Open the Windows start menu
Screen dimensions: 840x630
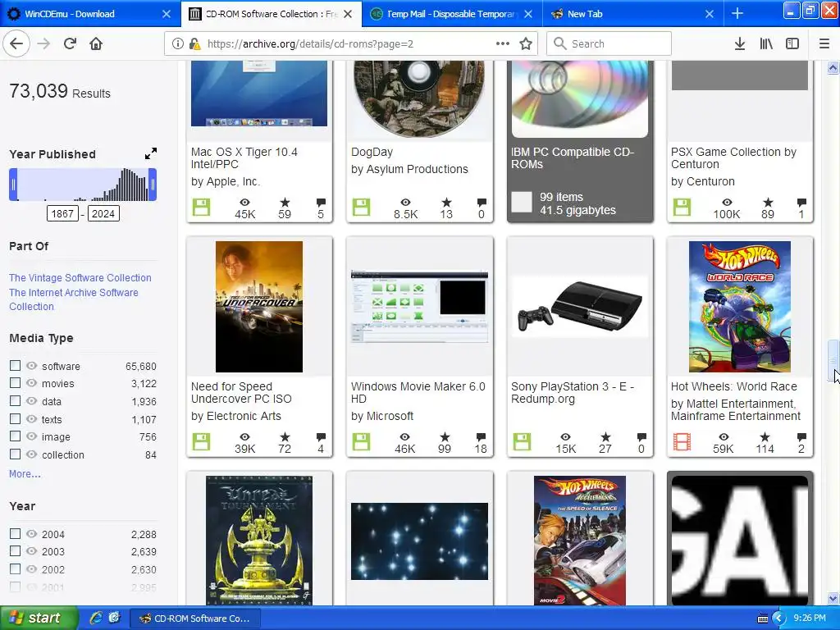coord(38,618)
